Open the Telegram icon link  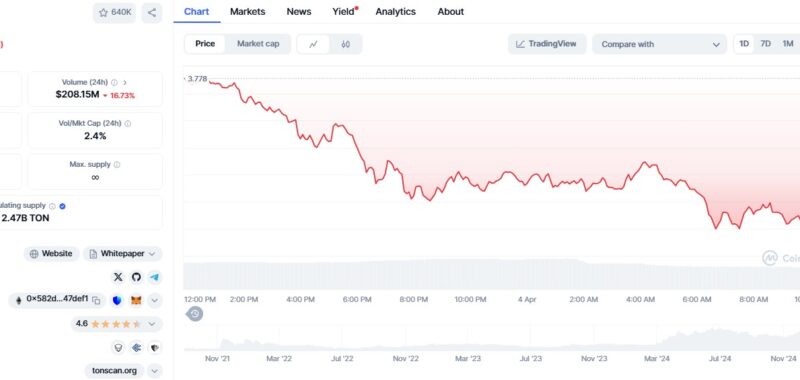coord(154,277)
